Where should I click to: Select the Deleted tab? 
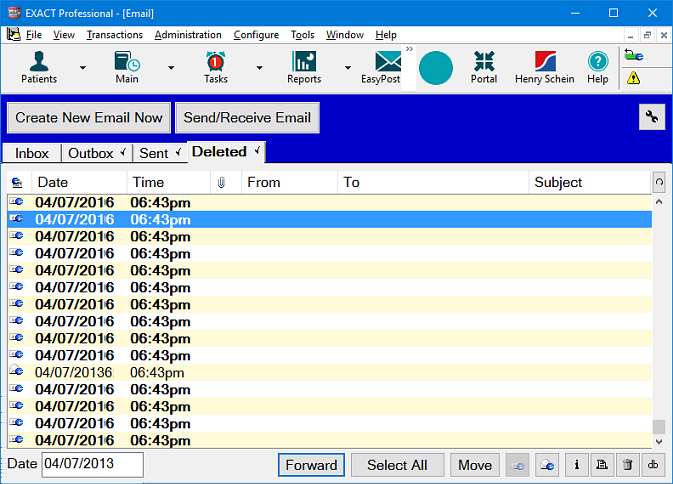(226, 152)
